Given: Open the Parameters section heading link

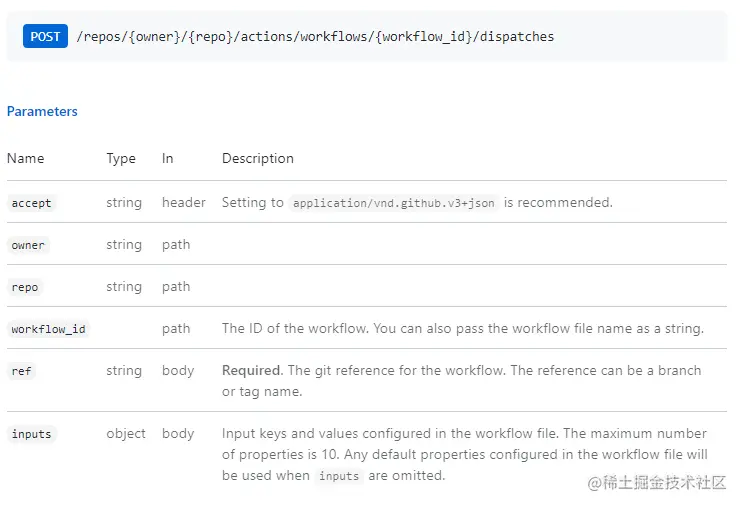Looking at the screenshot, I should pyautogui.click(x=42, y=111).
